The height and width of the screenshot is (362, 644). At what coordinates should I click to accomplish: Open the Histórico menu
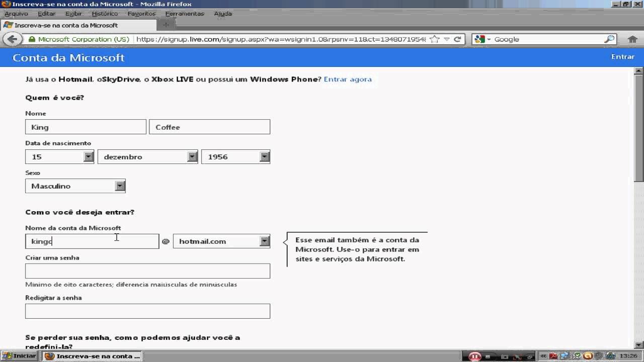point(105,14)
